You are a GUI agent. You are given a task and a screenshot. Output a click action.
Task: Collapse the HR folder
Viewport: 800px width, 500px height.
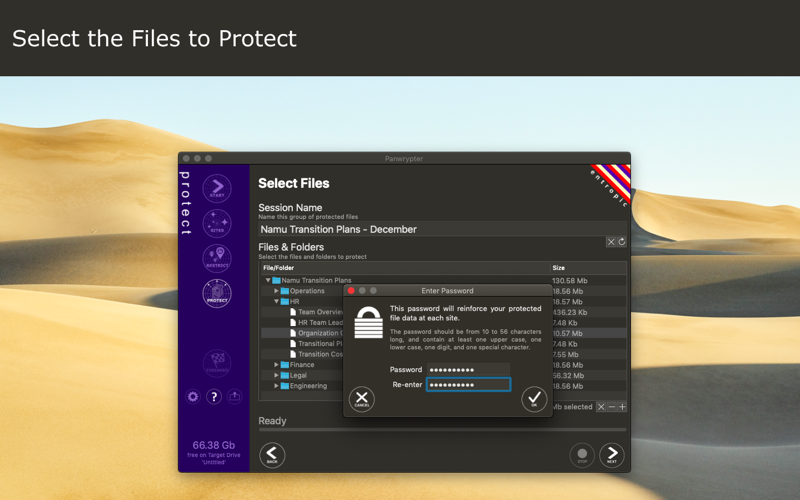(276, 302)
